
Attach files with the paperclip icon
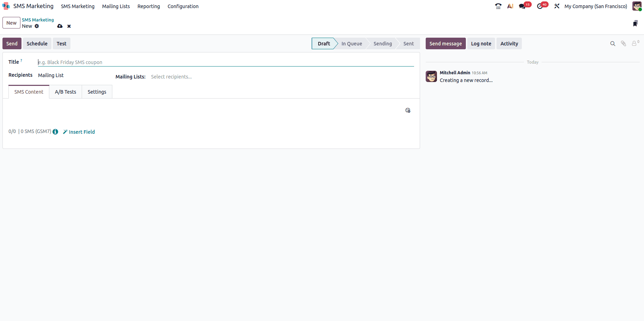624,44
